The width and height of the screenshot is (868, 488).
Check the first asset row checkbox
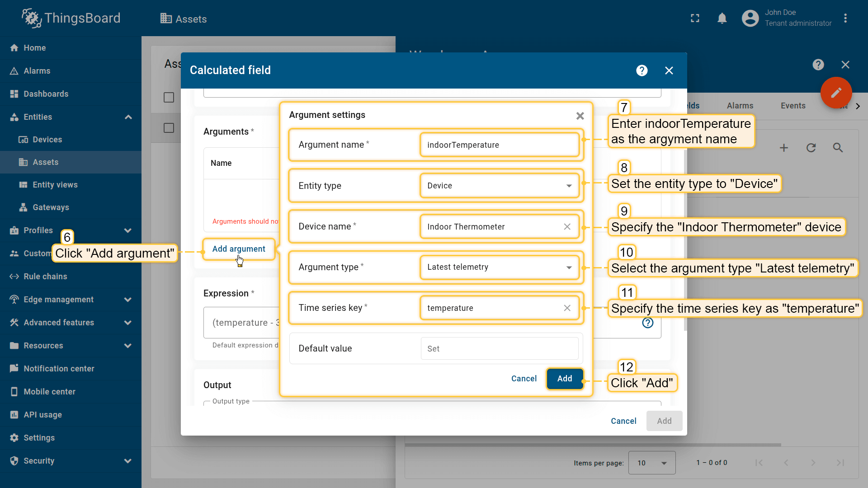coord(169,128)
